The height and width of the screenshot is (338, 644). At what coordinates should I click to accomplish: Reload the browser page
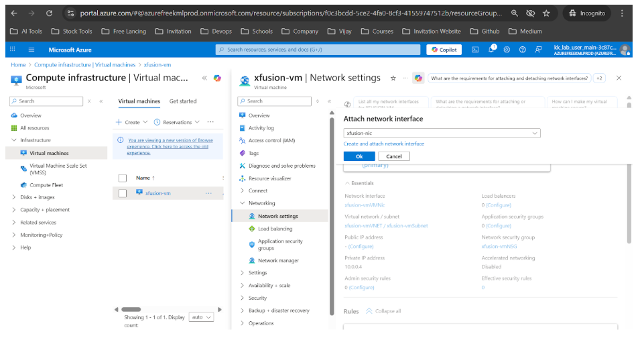pos(50,13)
